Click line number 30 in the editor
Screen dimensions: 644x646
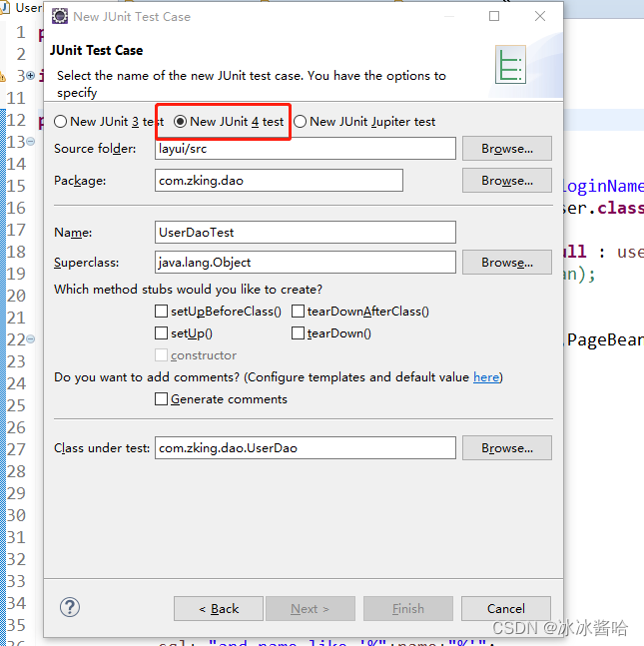17,515
